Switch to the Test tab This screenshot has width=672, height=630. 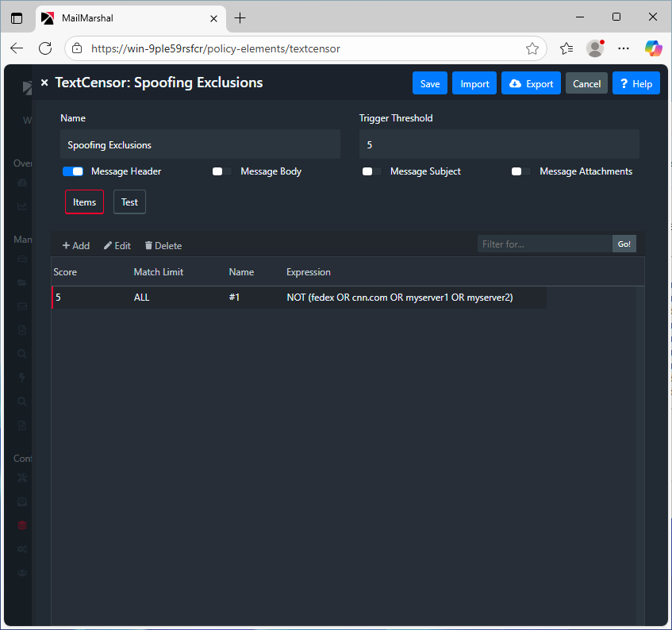click(x=129, y=202)
